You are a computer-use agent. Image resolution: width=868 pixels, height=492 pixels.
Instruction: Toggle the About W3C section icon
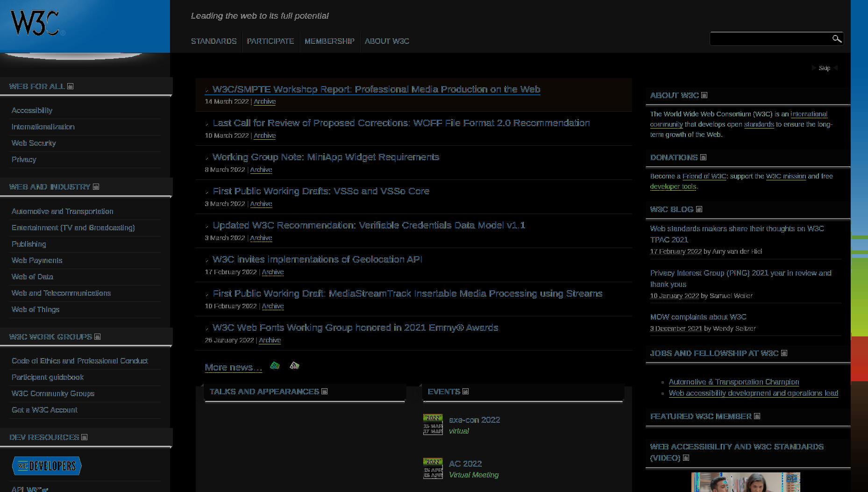tap(704, 95)
